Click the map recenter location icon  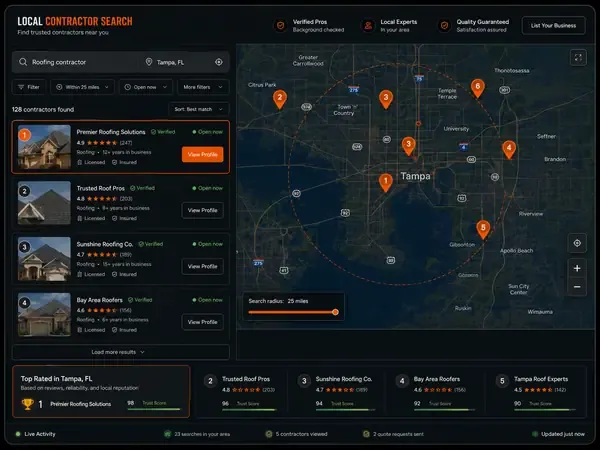(577, 243)
